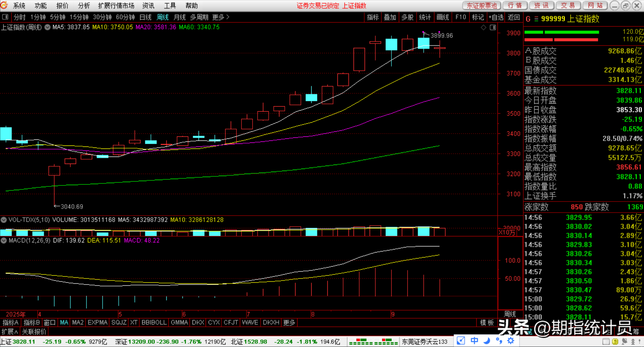
Task: Expand the 上证指数(周线) MA indicator dropdown
Action: click(48, 27)
